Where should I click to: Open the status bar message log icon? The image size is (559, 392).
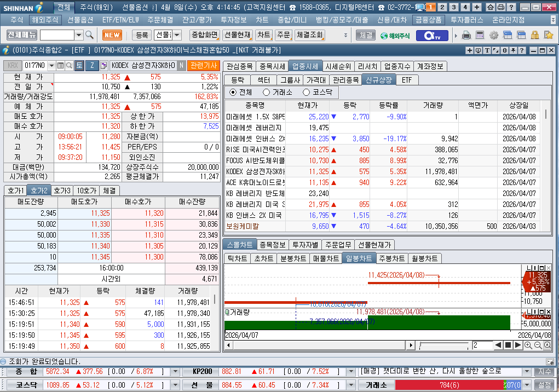tap(550, 361)
